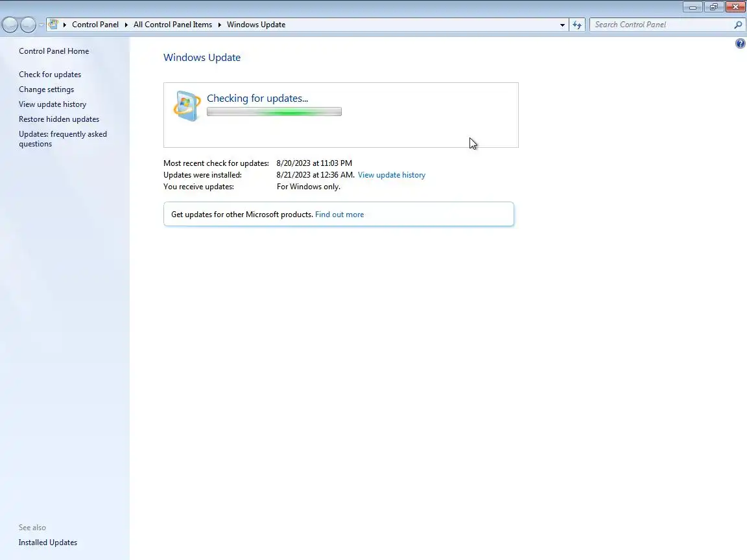
Task: Select the Control Panel breadcrumb
Action: 95,25
